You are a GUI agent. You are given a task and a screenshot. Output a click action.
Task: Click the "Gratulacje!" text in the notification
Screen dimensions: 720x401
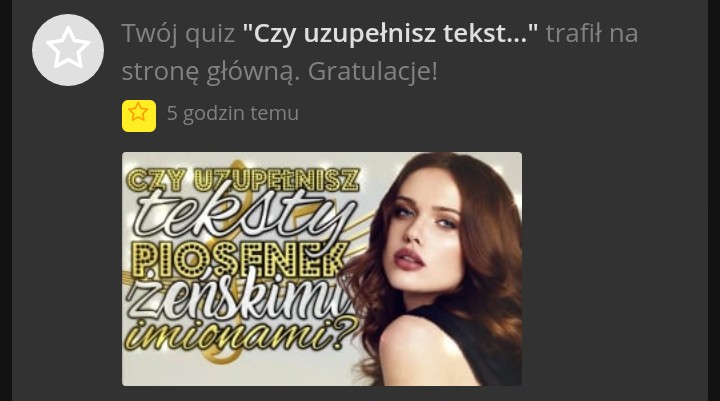pyautogui.click(x=372, y=71)
